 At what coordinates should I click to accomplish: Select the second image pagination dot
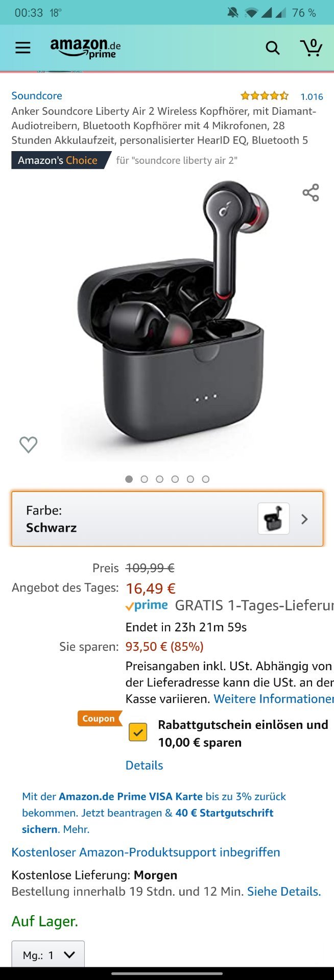[144, 479]
